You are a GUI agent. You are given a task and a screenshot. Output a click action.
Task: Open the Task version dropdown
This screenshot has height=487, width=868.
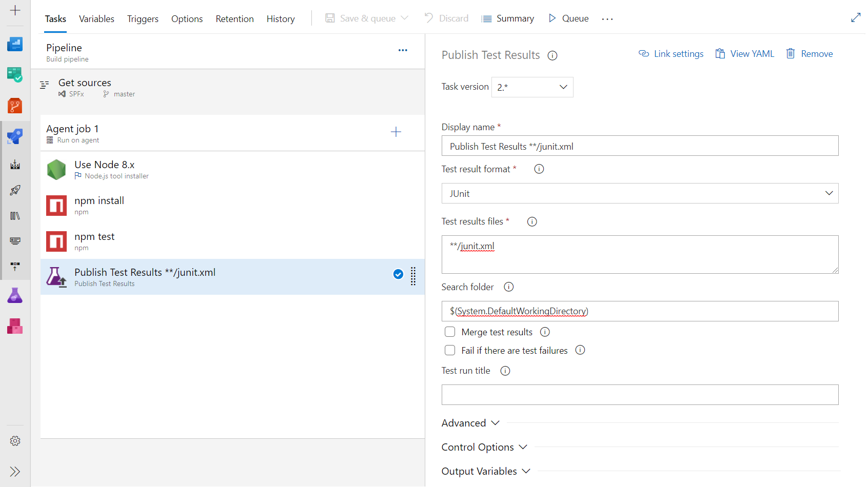(x=532, y=87)
